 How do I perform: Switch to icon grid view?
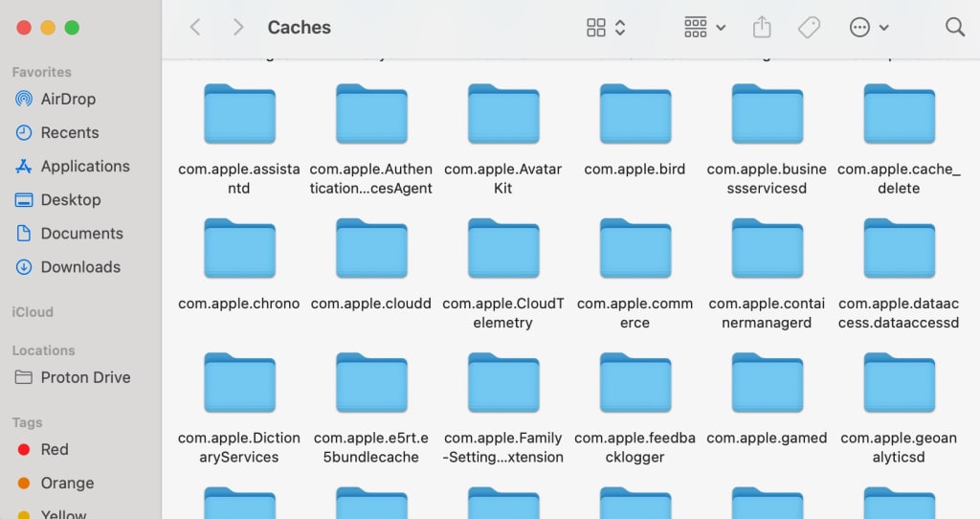(595, 28)
